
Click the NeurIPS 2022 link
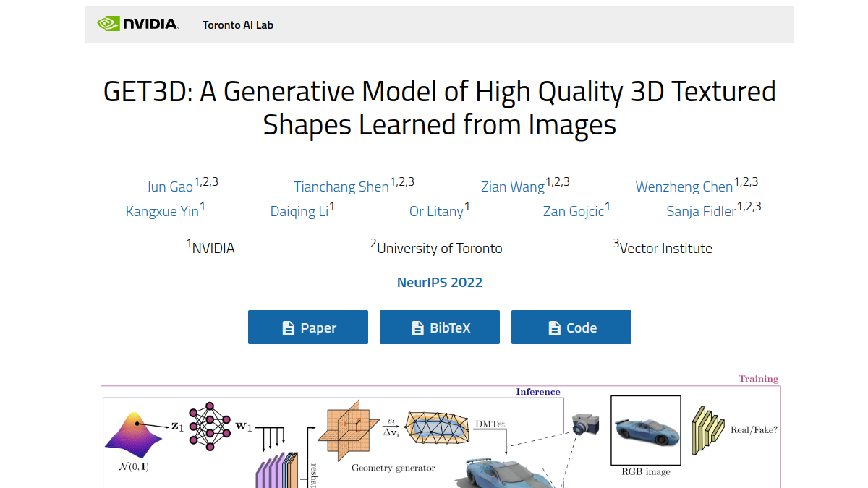pos(440,282)
